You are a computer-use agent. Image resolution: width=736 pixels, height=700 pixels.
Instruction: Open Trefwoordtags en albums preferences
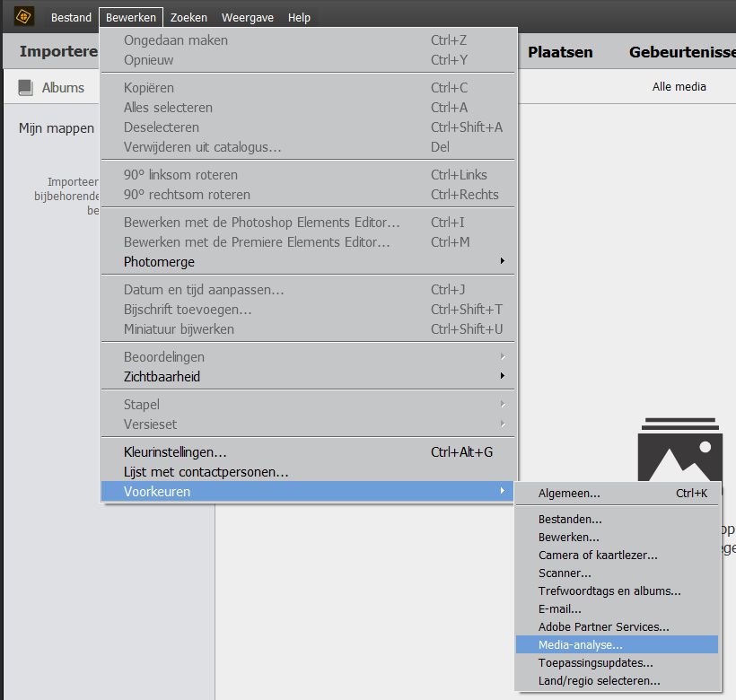[618, 591]
